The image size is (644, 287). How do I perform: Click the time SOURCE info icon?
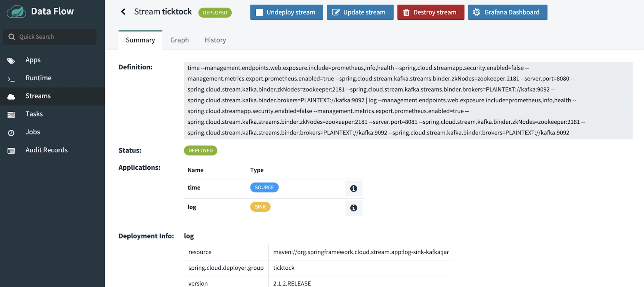point(353,188)
